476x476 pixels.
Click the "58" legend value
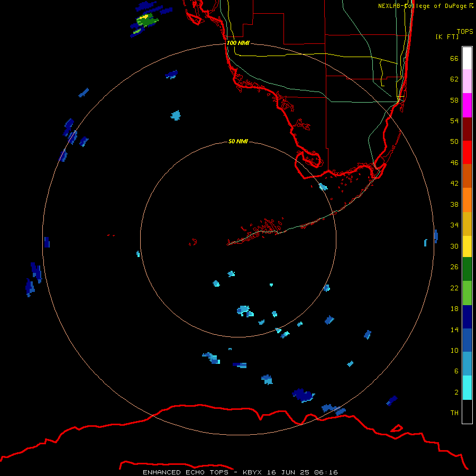click(454, 100)
